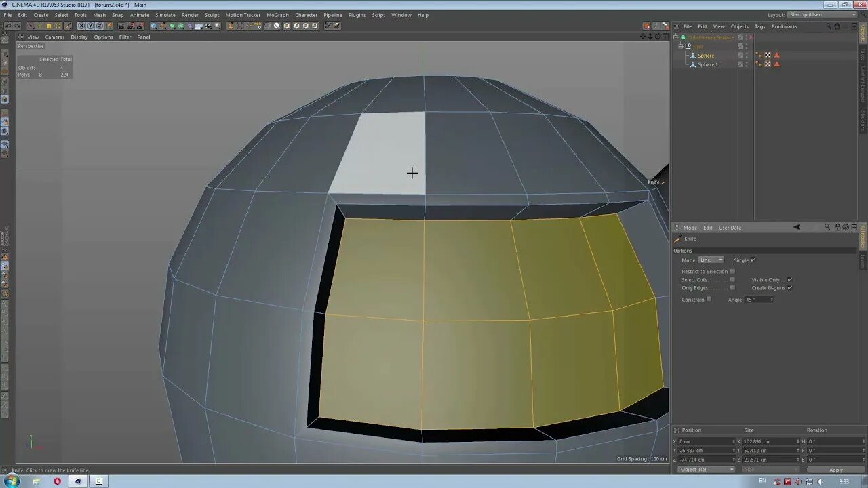Click the Redo arrow icon
Image resolution: width=868 pixels, height=488 pixels.
coord(17,26)
